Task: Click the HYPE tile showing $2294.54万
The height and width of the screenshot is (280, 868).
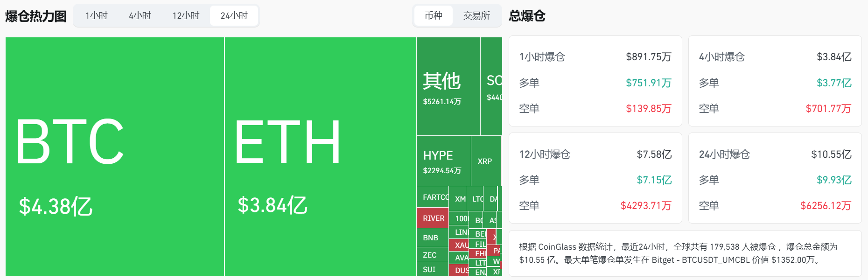Action: [443, 161]
